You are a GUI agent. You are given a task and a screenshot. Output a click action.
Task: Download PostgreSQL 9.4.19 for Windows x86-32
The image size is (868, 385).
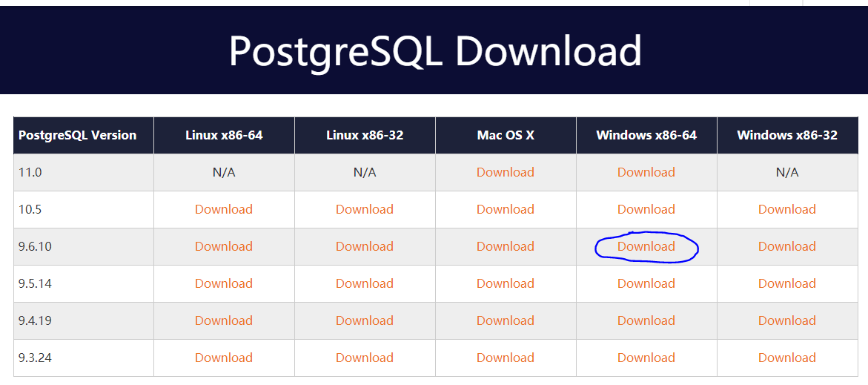click(x=787, y=320)
